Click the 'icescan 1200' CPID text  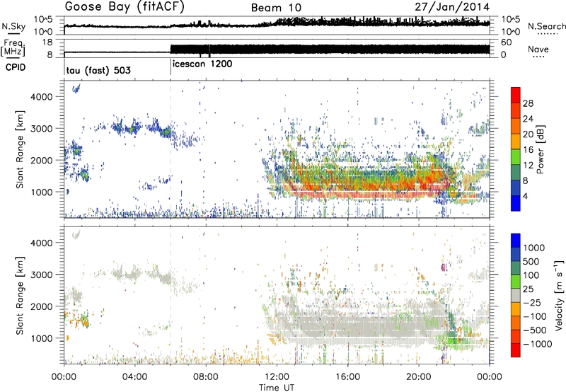point(202,64)
